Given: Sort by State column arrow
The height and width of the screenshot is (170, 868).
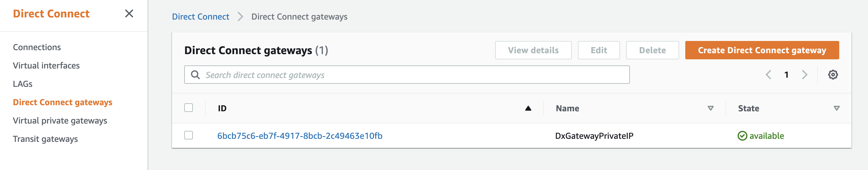Looking at the screenshot, I should [x=837, y=109].
